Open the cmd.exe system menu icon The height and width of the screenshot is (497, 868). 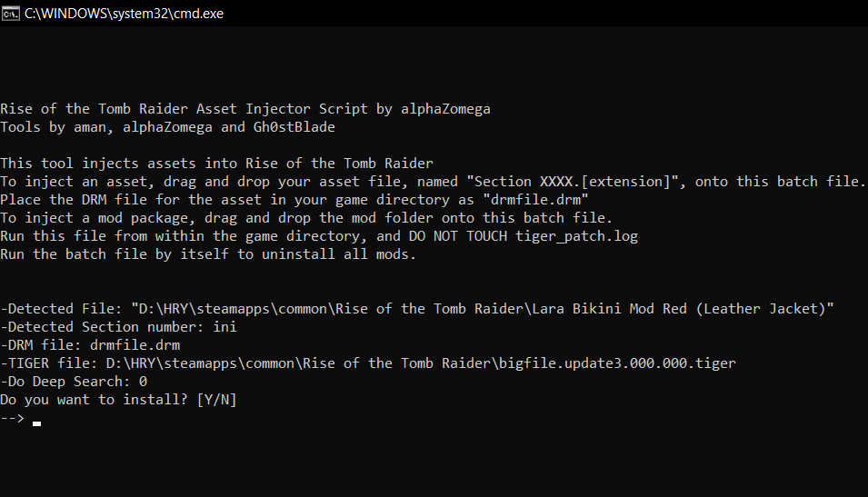(x=11, y=14)
